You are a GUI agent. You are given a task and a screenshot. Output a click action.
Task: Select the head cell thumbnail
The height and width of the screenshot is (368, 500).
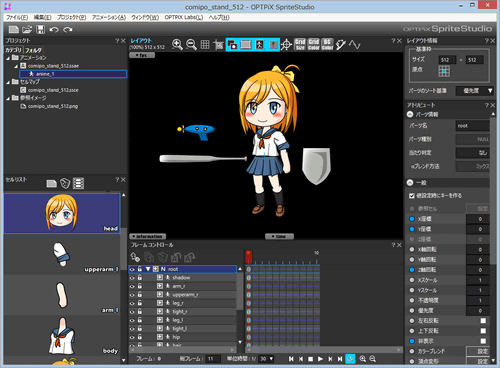pos(62,213)
